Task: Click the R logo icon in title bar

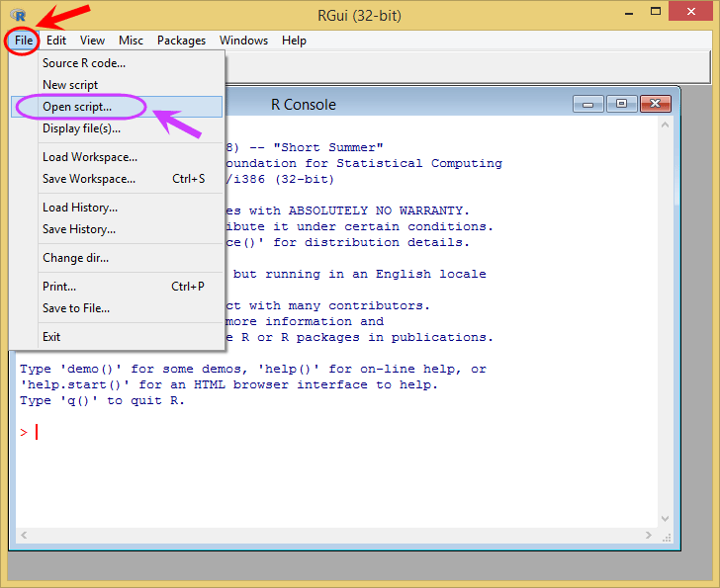Action: (x=19, y=15)
